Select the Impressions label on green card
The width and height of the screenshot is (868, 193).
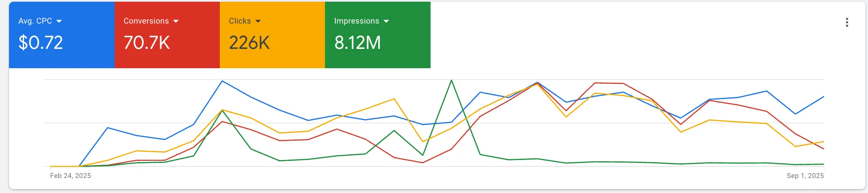[x=356, y=21]
